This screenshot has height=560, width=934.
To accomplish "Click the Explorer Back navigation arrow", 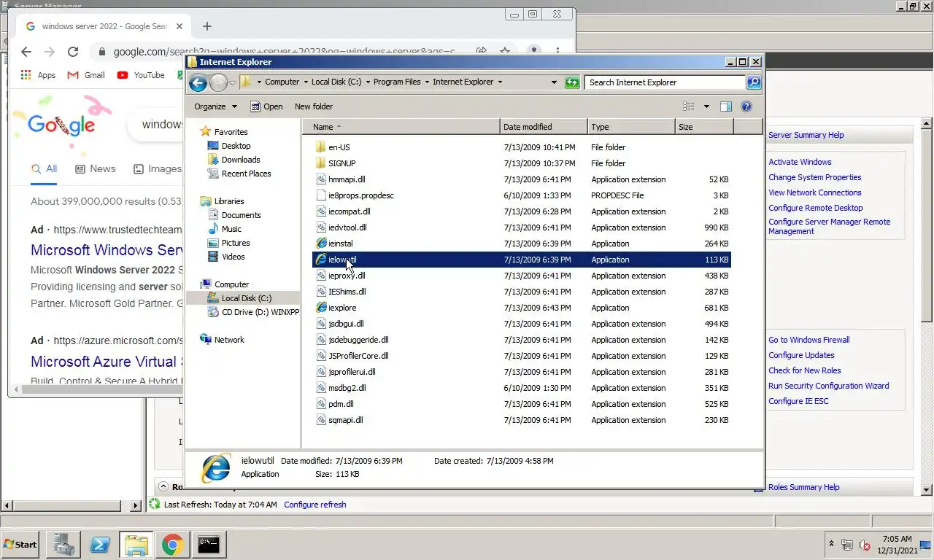I will point(198,82).
